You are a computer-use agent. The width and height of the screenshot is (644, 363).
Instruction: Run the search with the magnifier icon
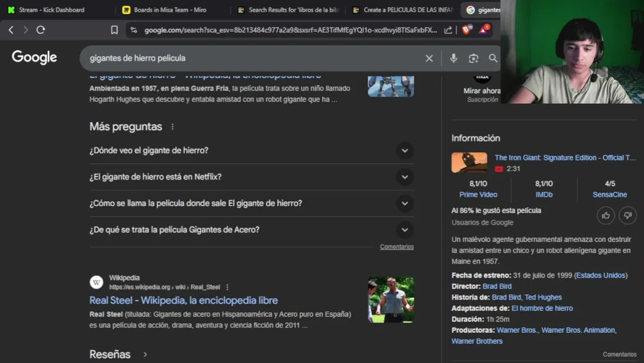point(493,58)
